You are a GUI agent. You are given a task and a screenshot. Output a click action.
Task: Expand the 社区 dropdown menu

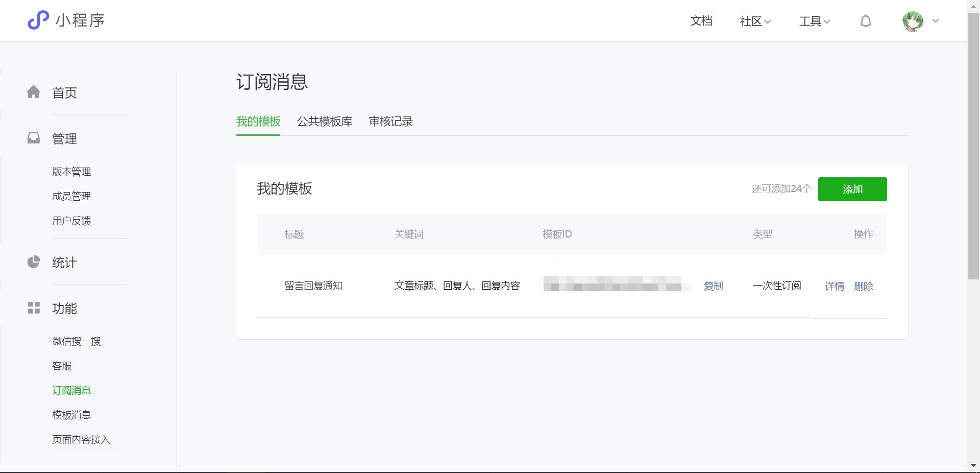pyautogui.click(x=755, y=21)
